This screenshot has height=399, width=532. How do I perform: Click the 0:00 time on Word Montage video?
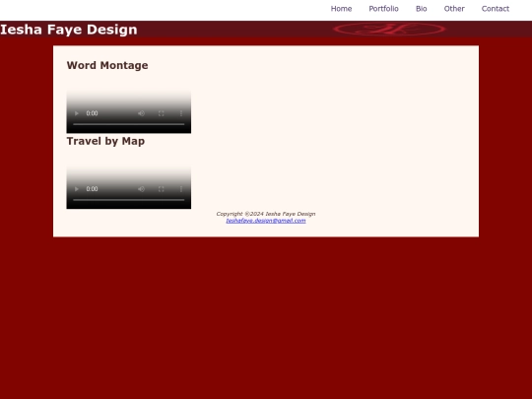(92, 113)
